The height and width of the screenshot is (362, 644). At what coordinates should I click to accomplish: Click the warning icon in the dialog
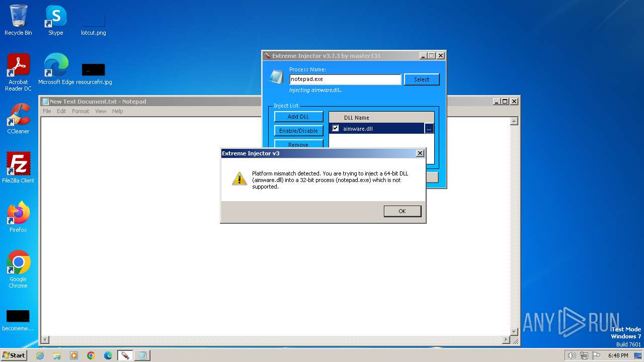pos(239,178)
